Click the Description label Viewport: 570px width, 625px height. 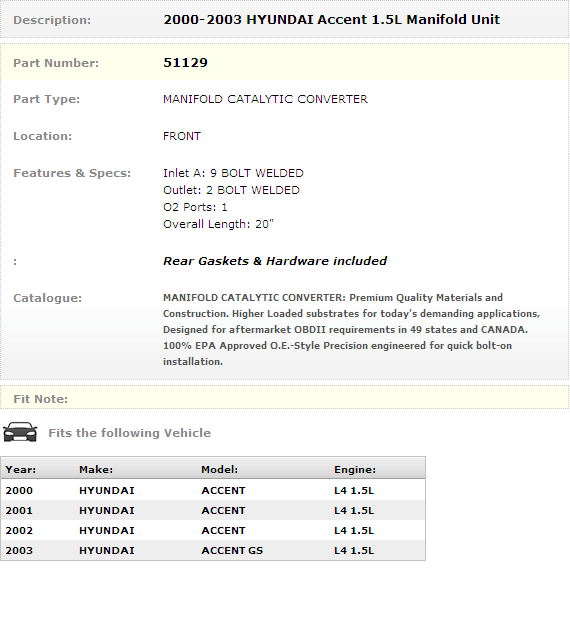tap(52, 20)
